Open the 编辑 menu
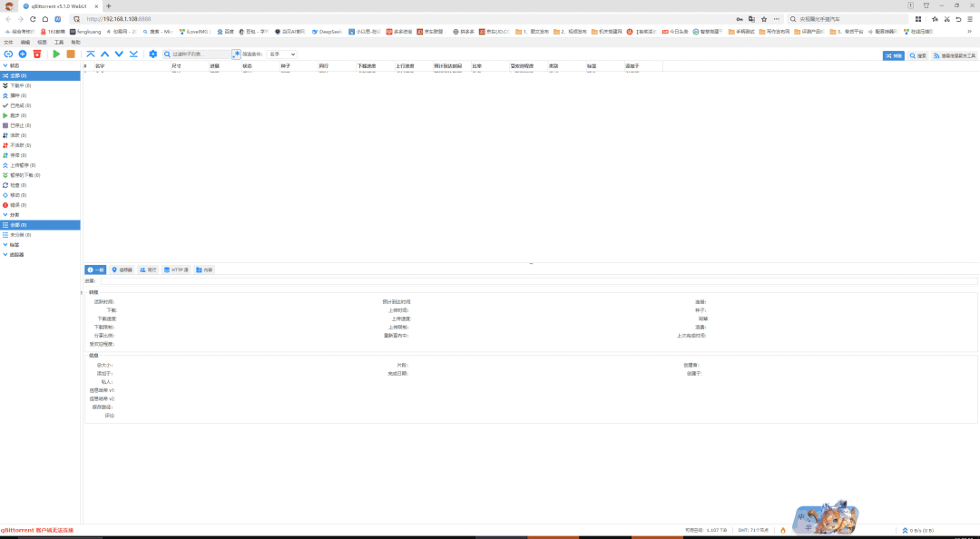980x539 pixels. click(25, 43)
